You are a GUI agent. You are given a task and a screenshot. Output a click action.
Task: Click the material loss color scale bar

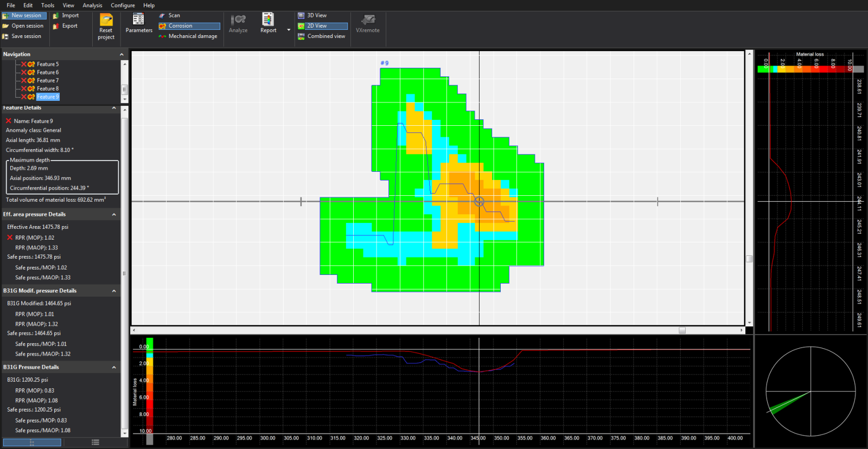tap(810, 69)
